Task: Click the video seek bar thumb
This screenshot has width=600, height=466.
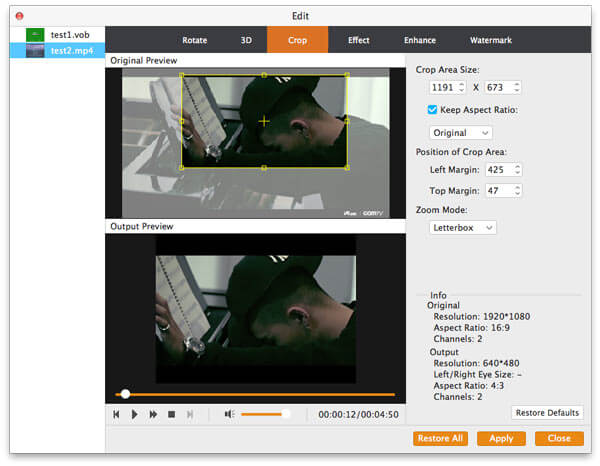Action: [x=125, y=394]
